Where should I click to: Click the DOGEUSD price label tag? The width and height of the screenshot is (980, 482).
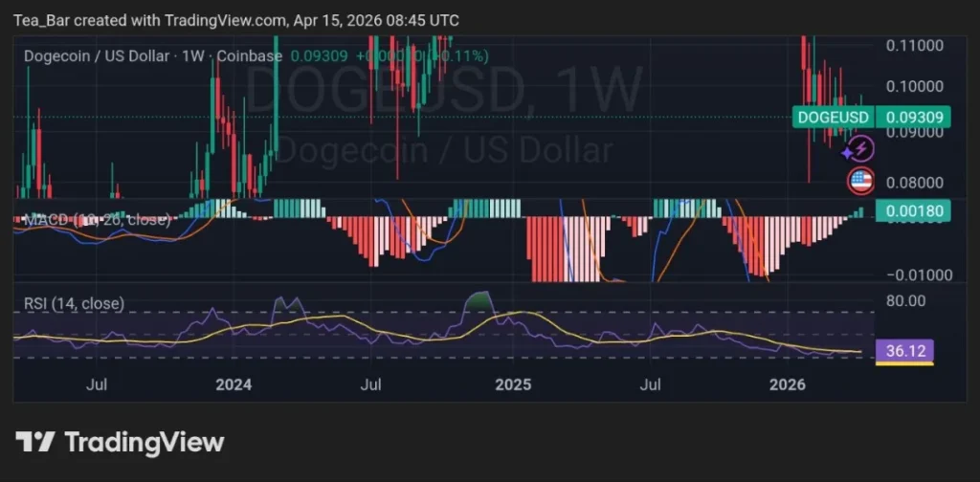click(832, 118)
